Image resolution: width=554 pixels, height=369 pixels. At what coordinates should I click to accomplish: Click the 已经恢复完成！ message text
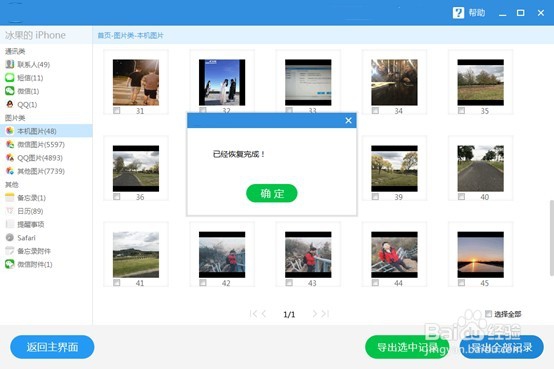click(239, 154)
